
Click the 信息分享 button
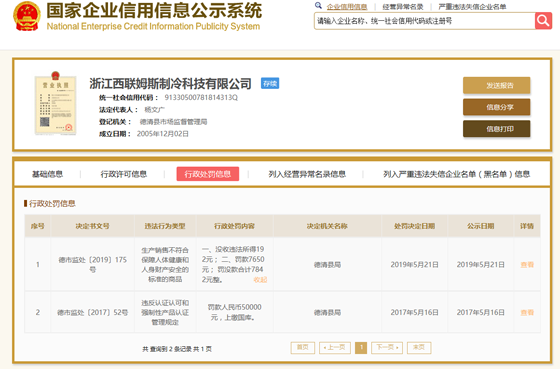[x=496, y=107]
